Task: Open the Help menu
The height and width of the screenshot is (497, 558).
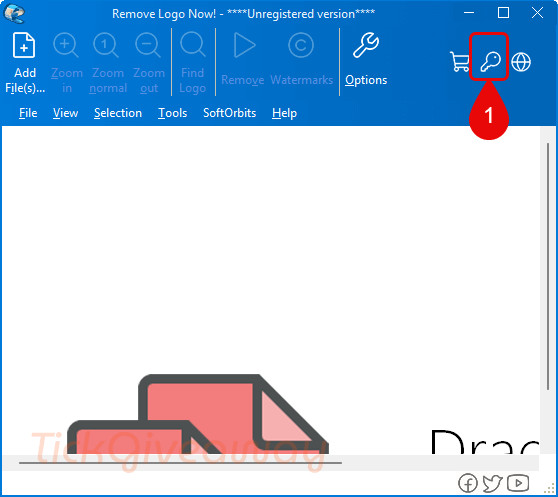Action: point(284,113)
